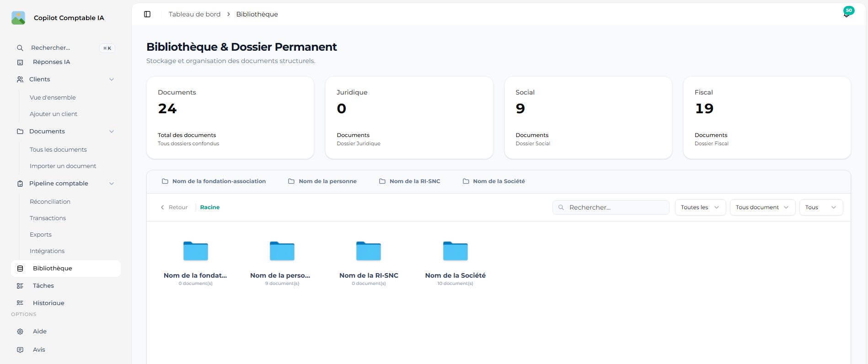This screenshot has height=364, width=868.
Task: Click the Copilot Comptable IA logo
Action: pos(18,18)
